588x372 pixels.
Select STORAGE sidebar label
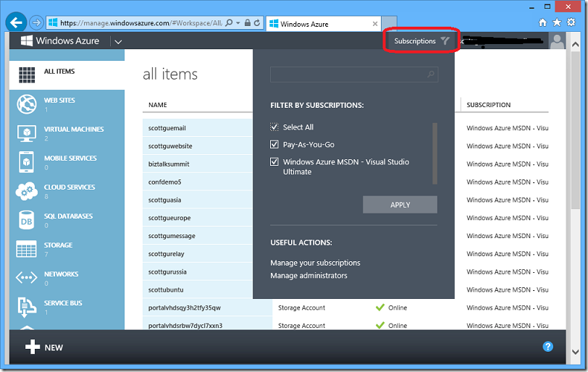[59, 245]
